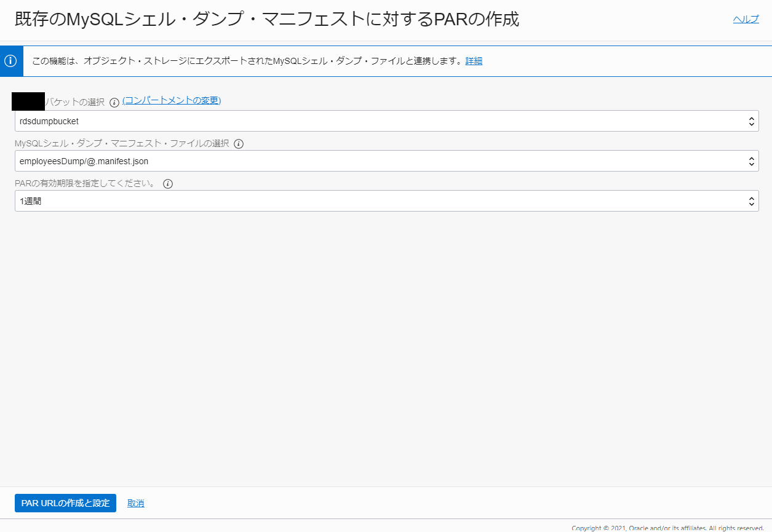Click the 取消 cancel link
This screenshot has width=772, height=532.
pos(136,503)
